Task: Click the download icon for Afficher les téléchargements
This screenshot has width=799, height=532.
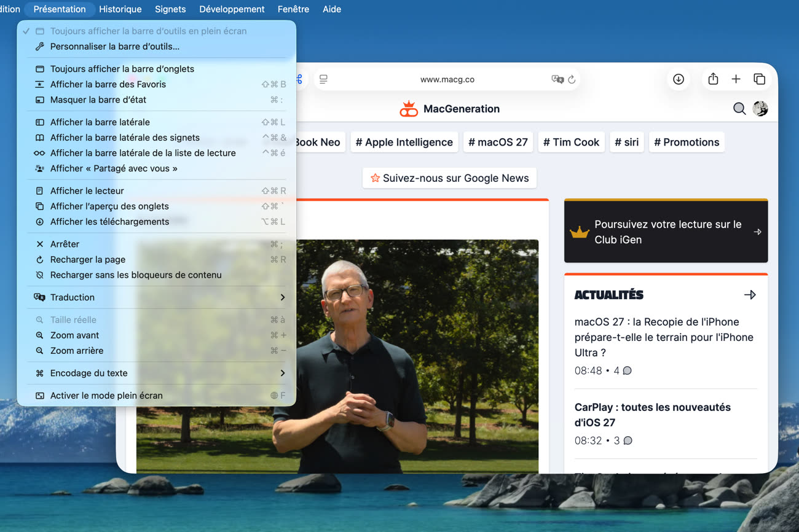Action: pos(39,222)
